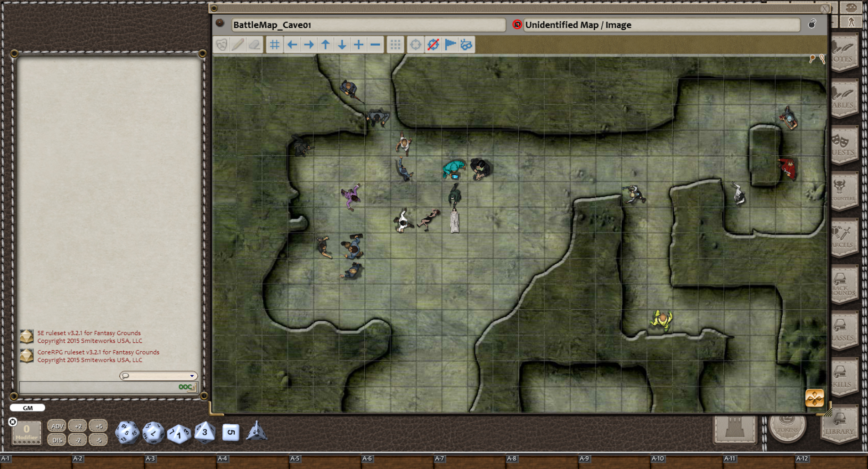Click the chat entry input field

[98, 387]
